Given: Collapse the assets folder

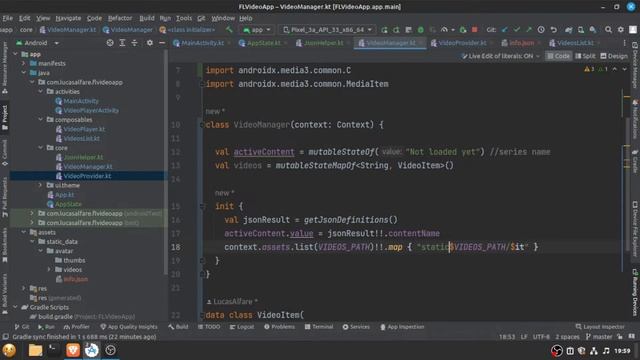Looking at the screenshot, I should (x=24, y=232).
